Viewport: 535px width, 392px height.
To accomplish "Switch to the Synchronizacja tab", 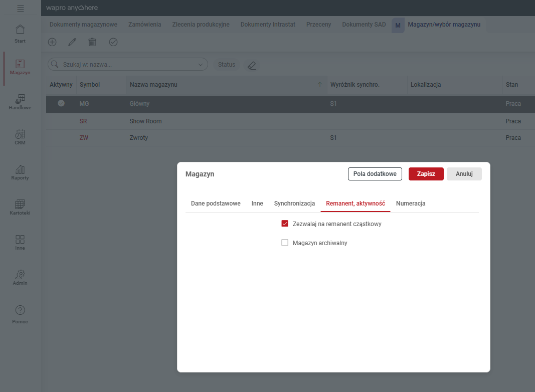I will [x=294, y=204].
